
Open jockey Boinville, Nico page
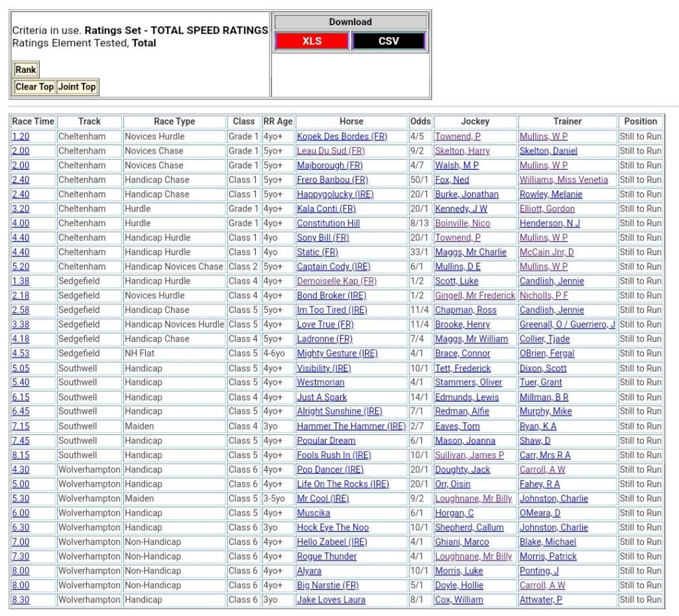(x=462, y=223)
